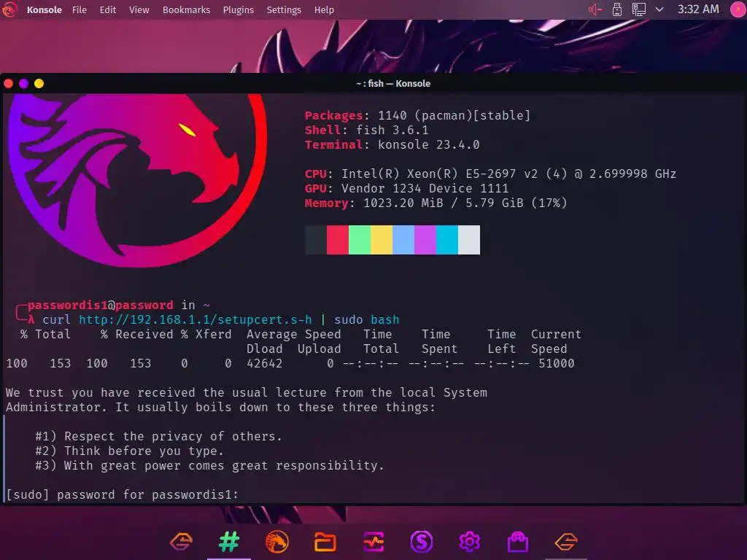Screen dimensions: 747x560
Task: Click '#1) Respect the privacy of others.' line
Action: coord(158,436)
